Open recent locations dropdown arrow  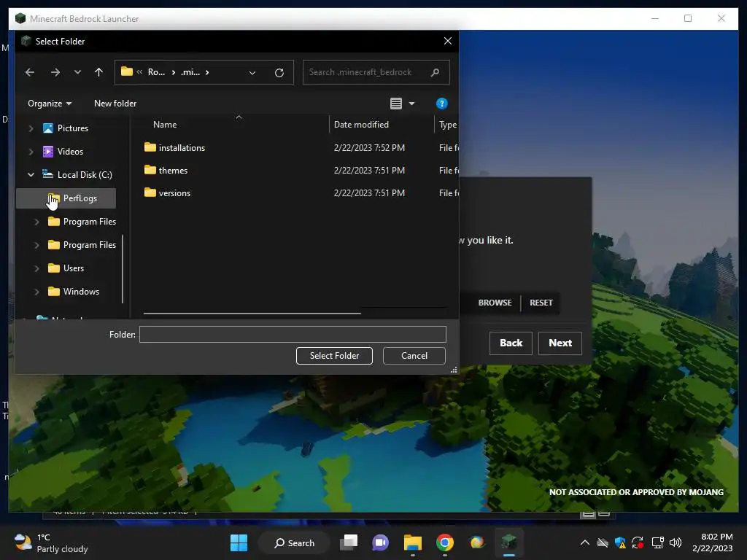pos(77,72)
